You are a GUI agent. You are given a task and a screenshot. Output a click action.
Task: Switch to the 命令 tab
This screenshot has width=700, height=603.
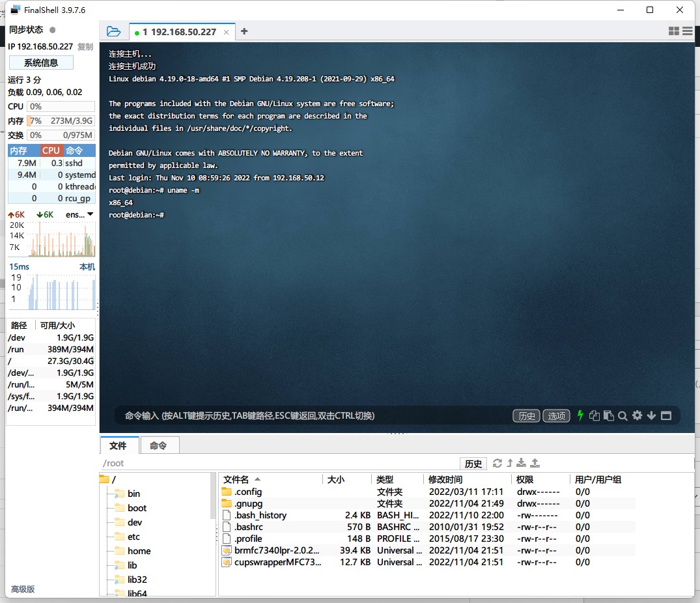coord(158,445)
